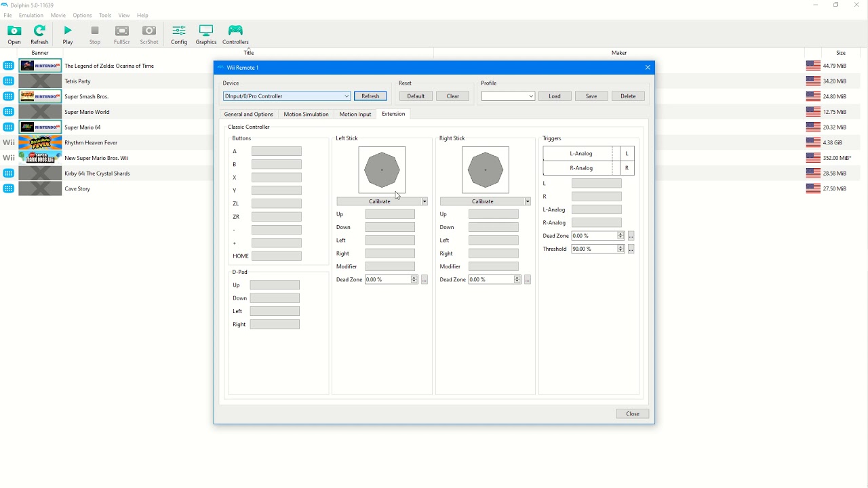Click the Load profile button
The image size is (868, 488).
click(555, 96)
